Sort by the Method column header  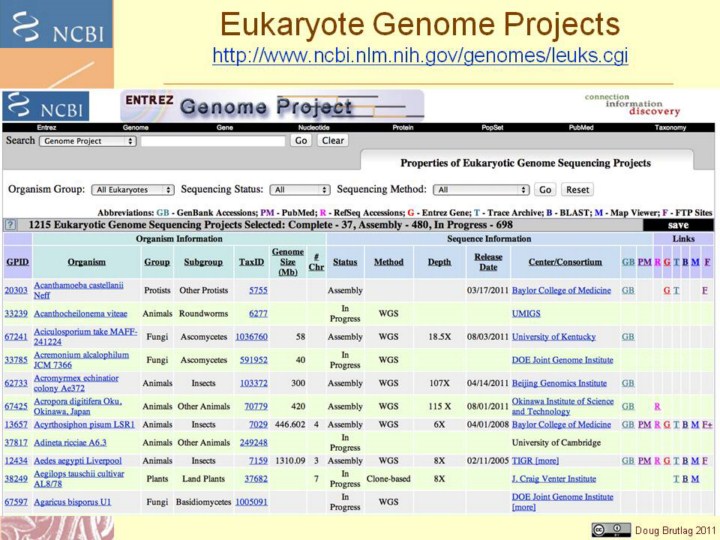click(388, 262)
